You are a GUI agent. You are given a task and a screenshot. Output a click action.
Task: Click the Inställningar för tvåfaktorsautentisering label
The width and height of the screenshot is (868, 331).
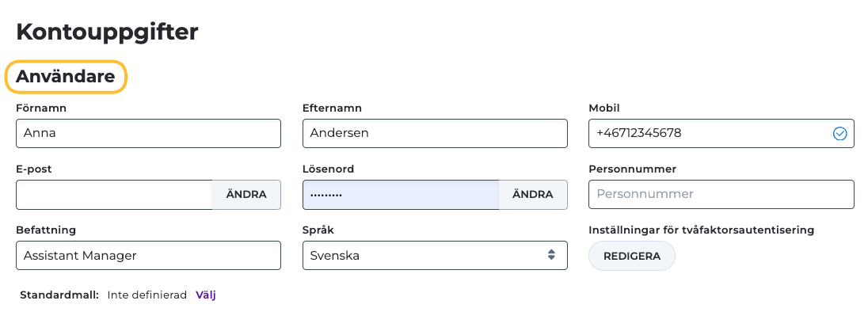[x=702, y=230]
